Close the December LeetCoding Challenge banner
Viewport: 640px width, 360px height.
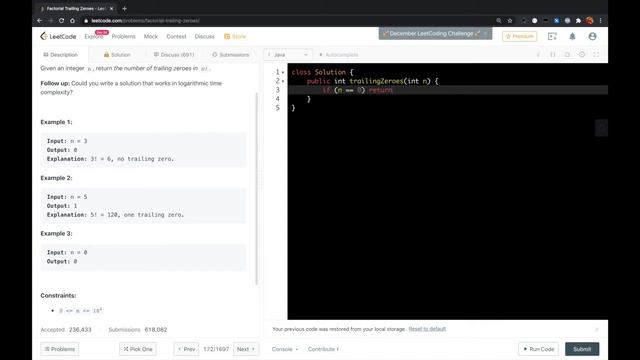pos(485,33)
